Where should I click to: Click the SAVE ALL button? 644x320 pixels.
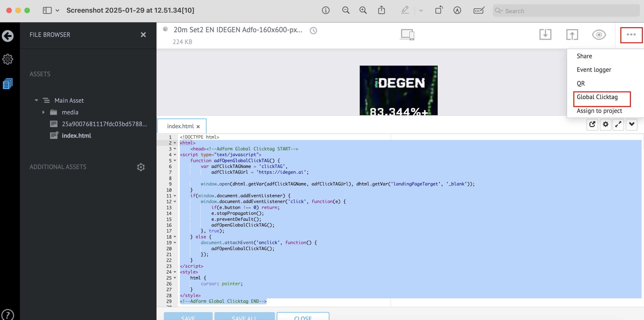click(244, 317)
